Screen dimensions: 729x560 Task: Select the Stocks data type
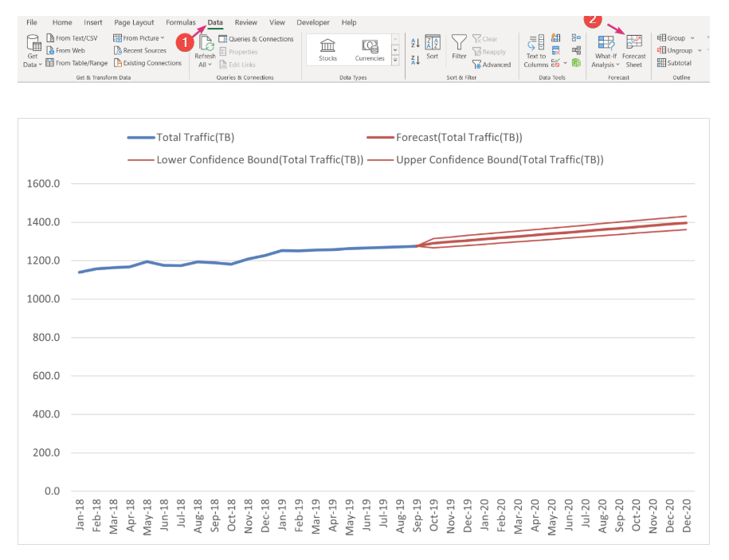[327, 49]
